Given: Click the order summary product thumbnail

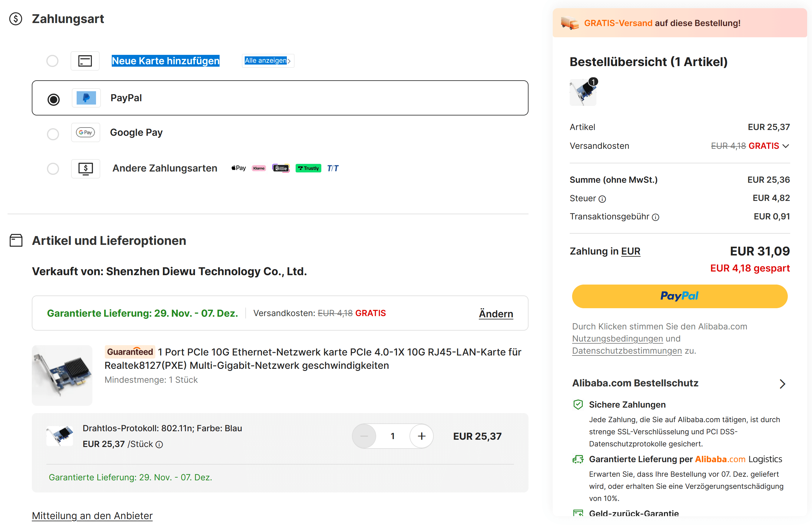Looking at the screenshot, I should coord(583,93).
